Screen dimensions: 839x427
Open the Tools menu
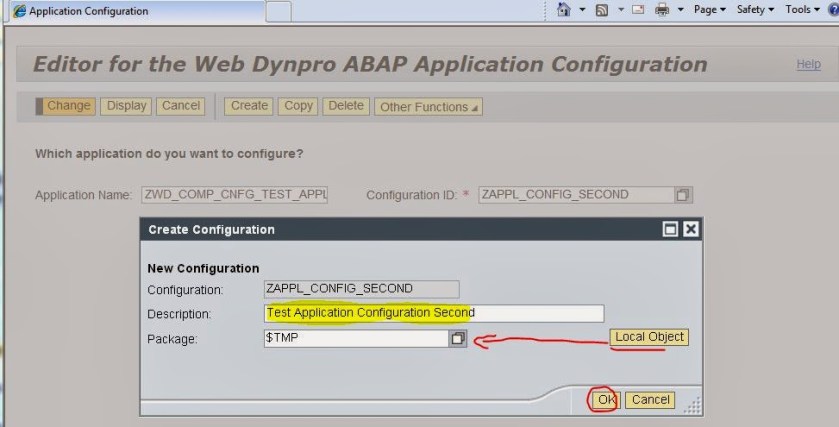(802, 10)
